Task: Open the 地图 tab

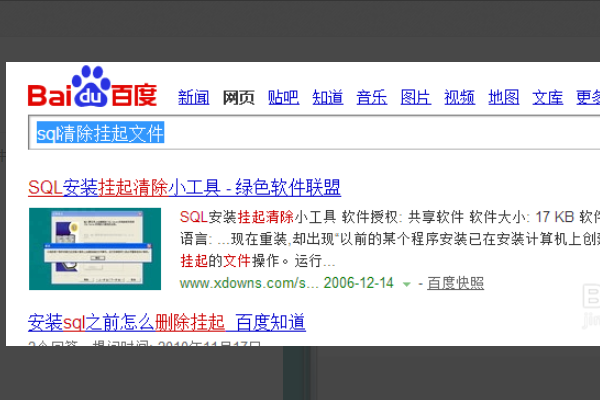Action: pyautogui.click(x=504, y=97)
